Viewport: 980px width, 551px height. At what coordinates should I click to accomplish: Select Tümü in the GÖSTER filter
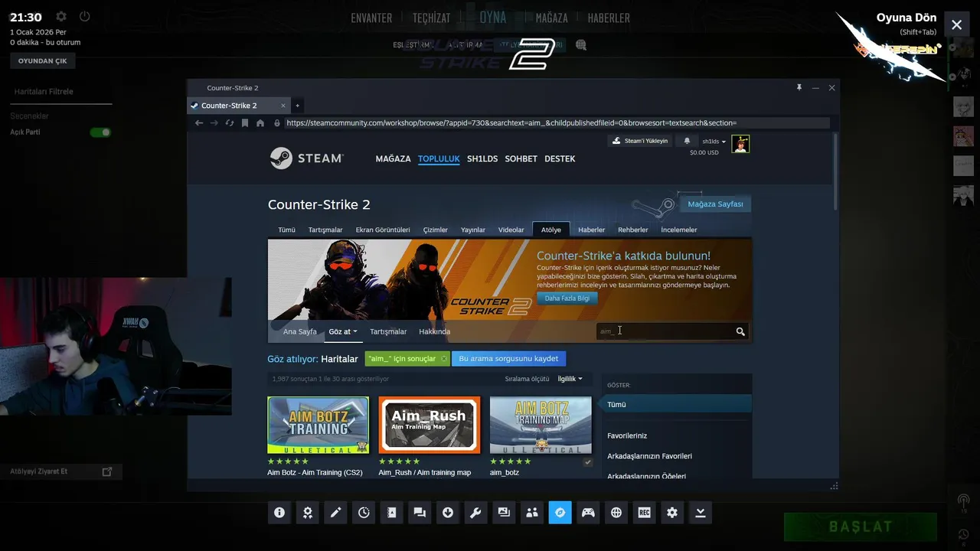[677, 404]
